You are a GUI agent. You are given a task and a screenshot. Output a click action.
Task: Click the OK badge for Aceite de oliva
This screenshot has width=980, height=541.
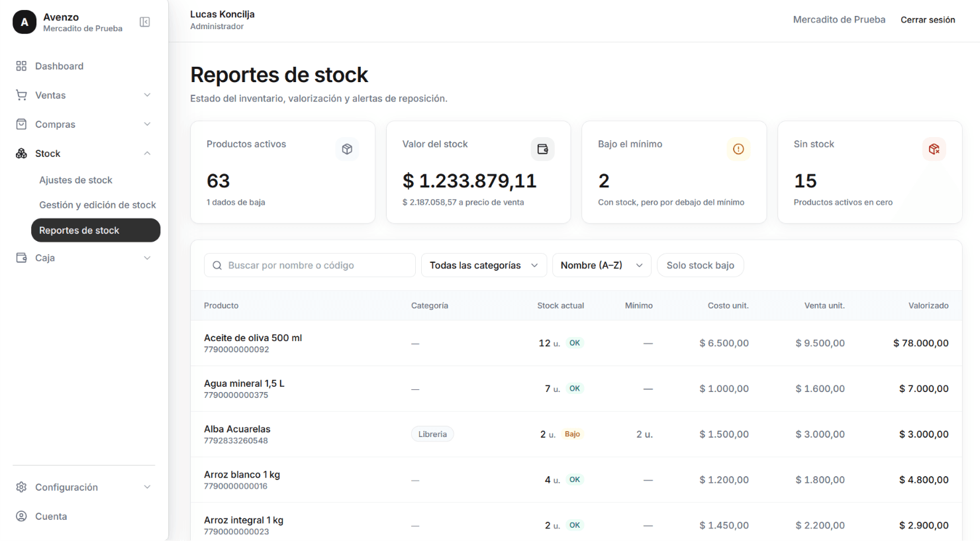click(575, 343)
